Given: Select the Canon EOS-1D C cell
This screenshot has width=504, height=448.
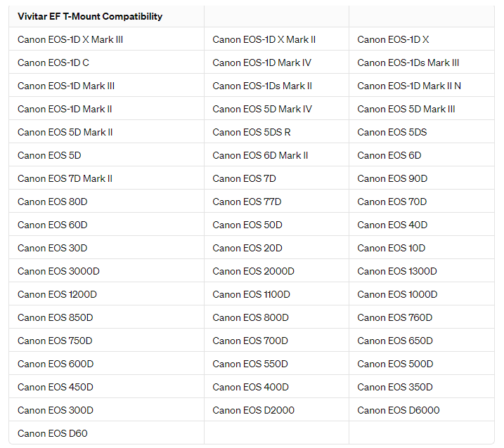Looking at the screenshot, I should click(x=53, y=62).
